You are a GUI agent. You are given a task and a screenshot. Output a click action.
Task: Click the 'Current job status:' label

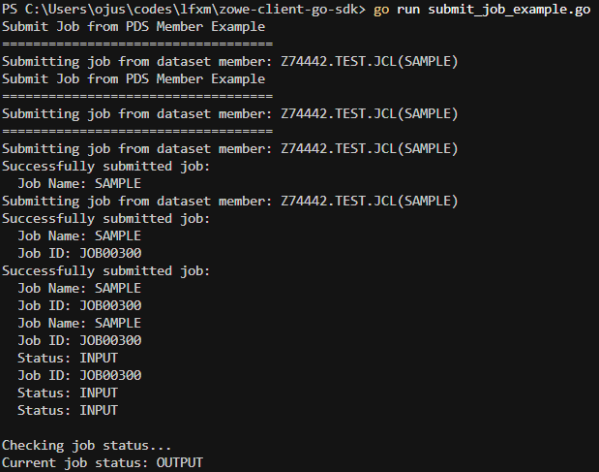point(75,463)
